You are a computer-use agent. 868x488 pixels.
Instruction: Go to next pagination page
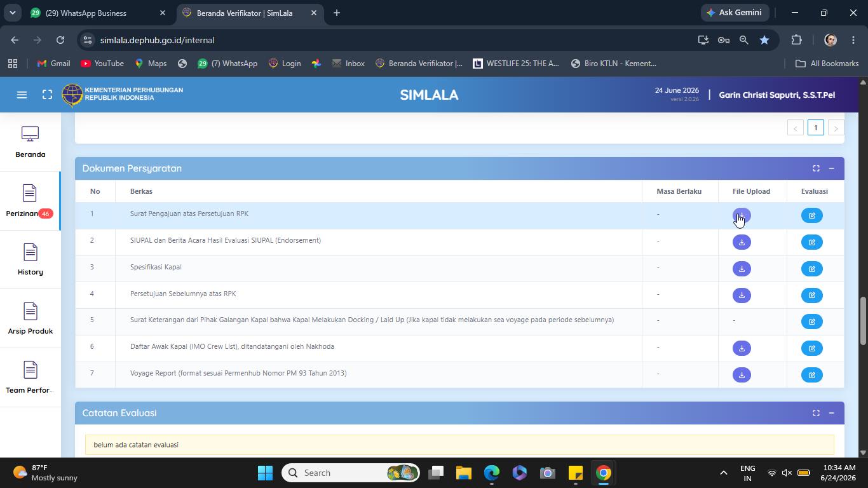(x=836, y=128)
